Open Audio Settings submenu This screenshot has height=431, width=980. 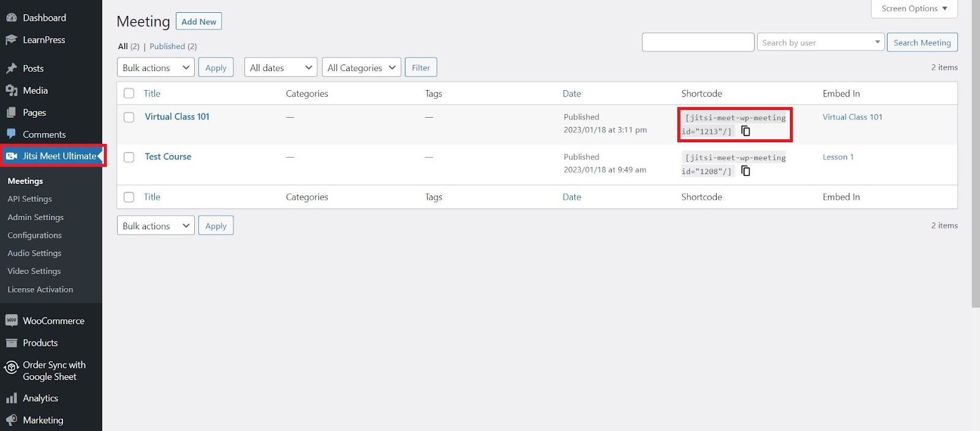point(34,253)
